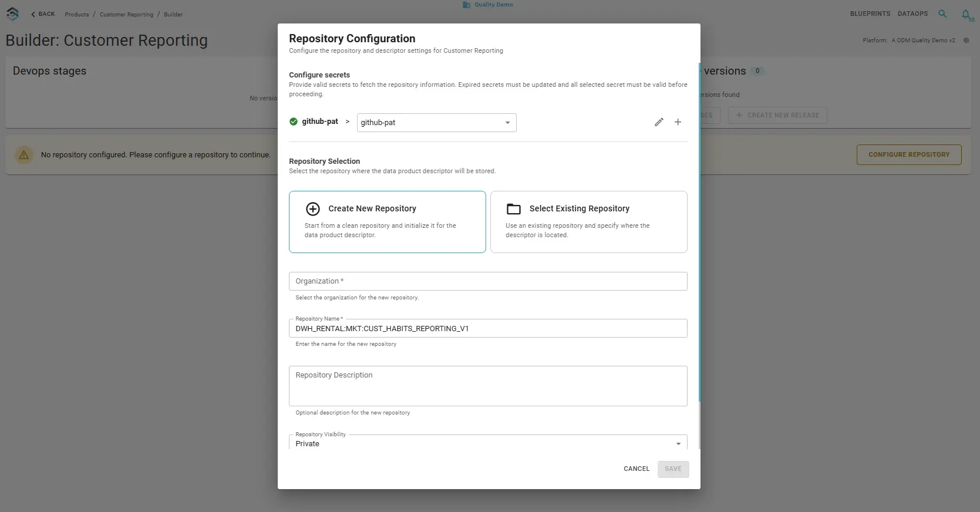Click the green valid check icon beside github-pat

pyautogui.click(x=294, y=122)
